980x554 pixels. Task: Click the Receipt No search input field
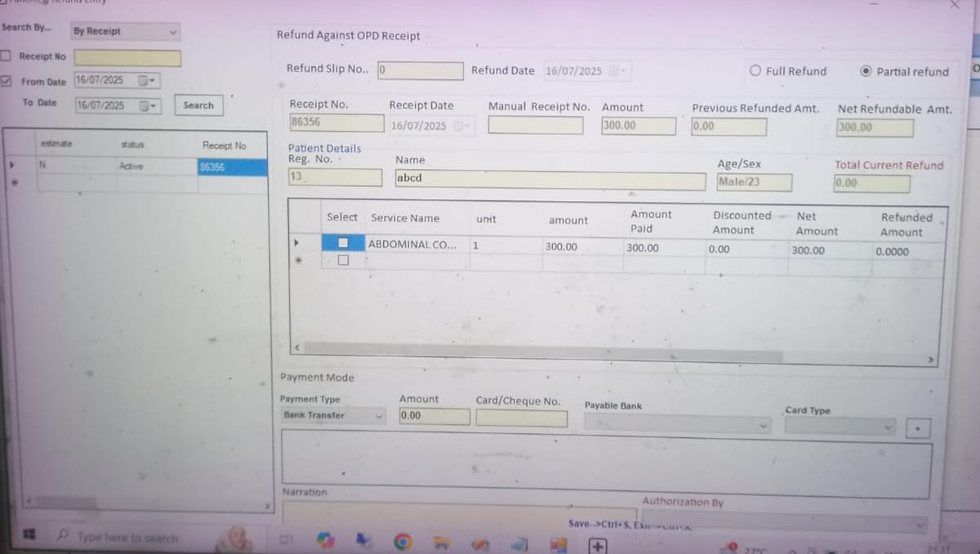point(127,58)
